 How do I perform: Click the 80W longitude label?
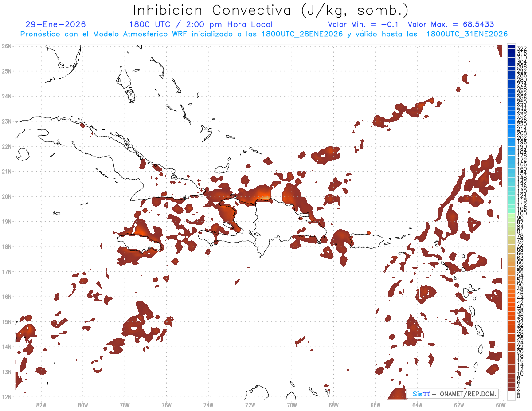pyautogui.click(x=83, y=405)
